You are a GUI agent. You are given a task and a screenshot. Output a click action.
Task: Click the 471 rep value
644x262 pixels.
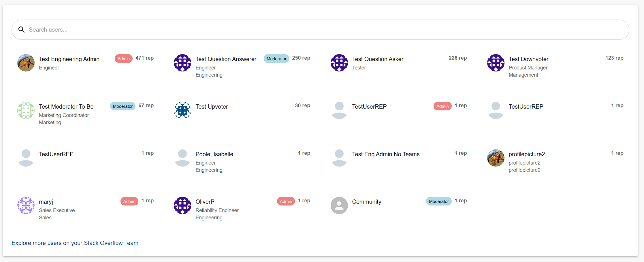[145, 58]
